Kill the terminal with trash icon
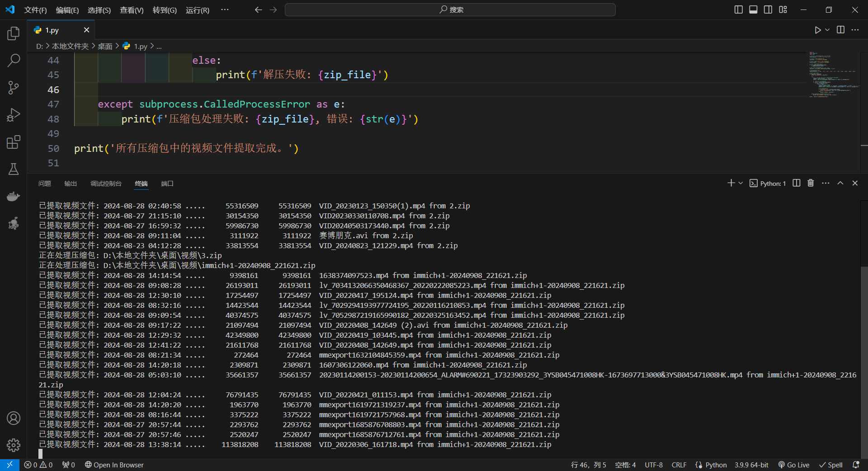Screen dimensions: 868x471 tap(811, 183)
